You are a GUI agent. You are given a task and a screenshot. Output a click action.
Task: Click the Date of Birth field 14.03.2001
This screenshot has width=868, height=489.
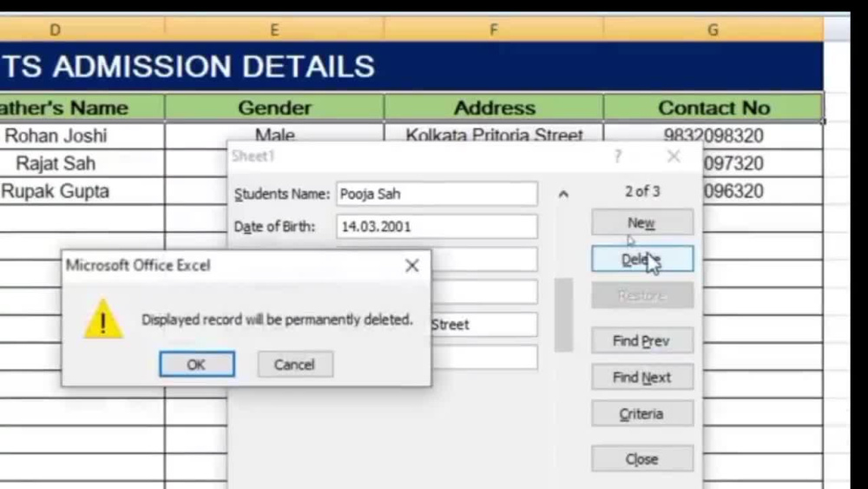click(437, 227)
